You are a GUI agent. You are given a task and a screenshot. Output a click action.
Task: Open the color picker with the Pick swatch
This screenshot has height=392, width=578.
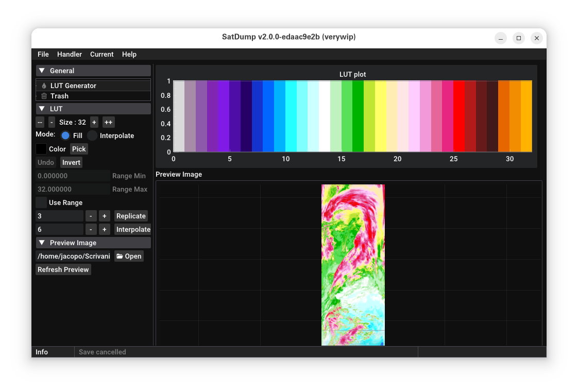tap(78, 149)
